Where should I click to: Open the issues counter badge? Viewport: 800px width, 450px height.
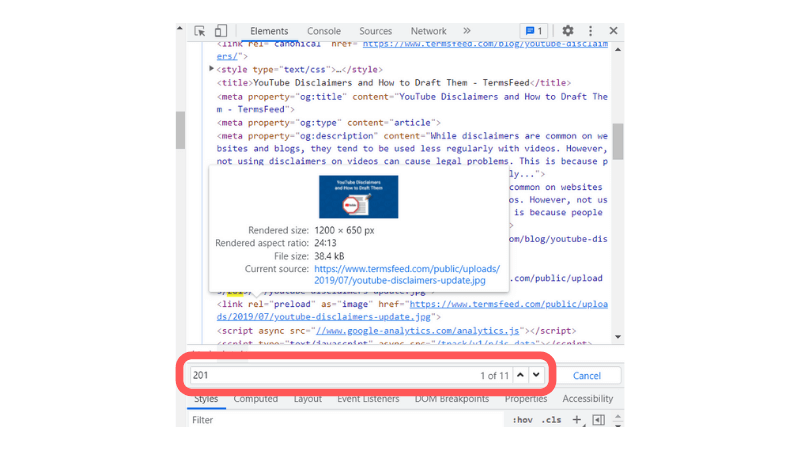[534, 31]
